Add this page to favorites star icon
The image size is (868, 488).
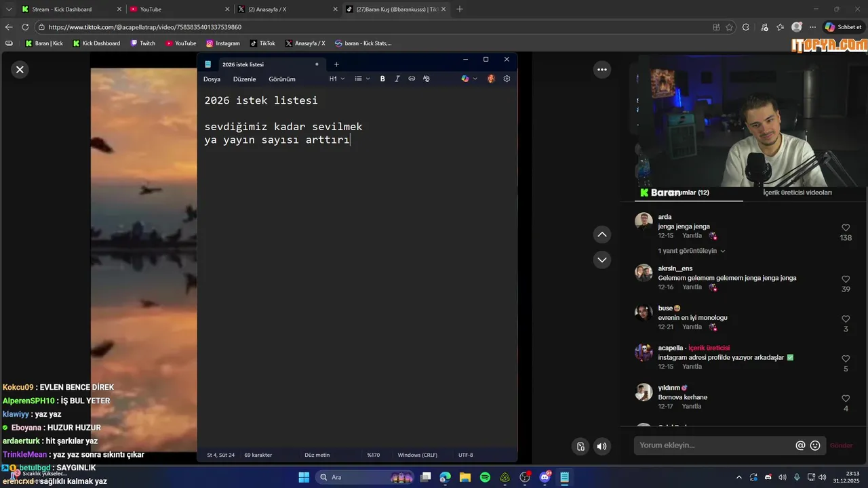[x=730, y=27]
